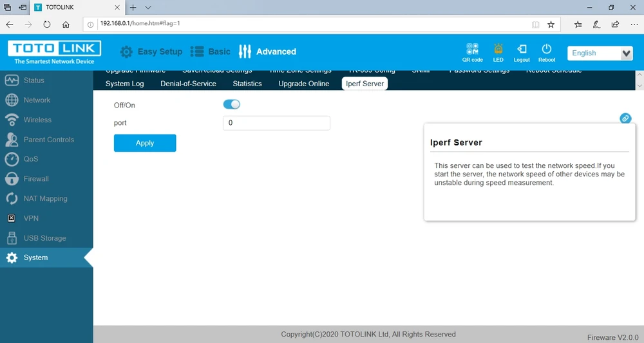Click the Apply button

(x=145, y=143)
